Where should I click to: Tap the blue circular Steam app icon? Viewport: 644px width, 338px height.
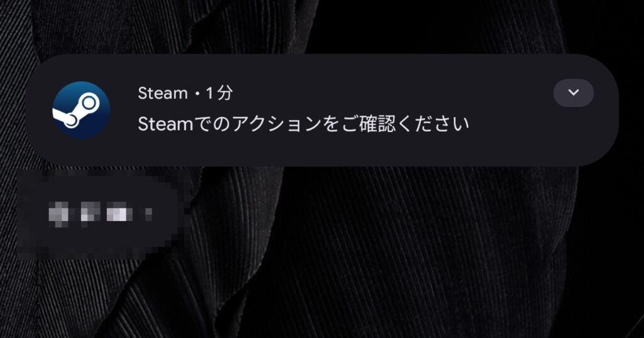(x=81, y=110)
